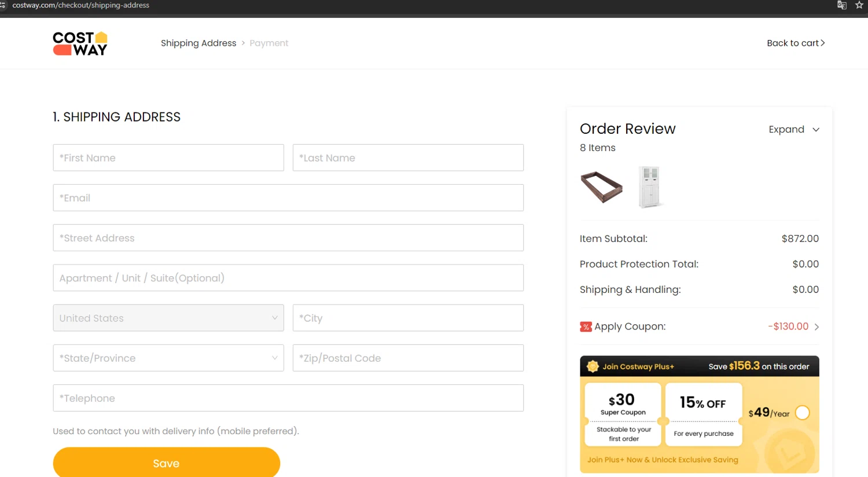Click the site info icon in address bar

(2, 5)
